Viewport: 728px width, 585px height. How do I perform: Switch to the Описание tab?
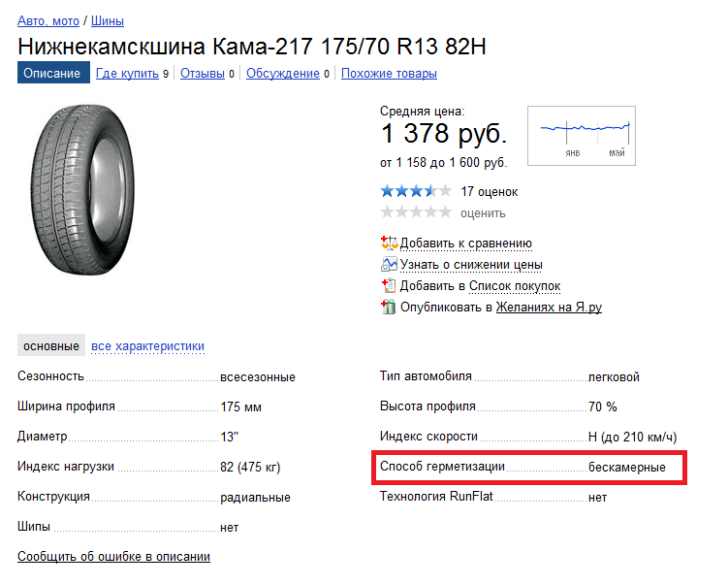pos(52,74)
